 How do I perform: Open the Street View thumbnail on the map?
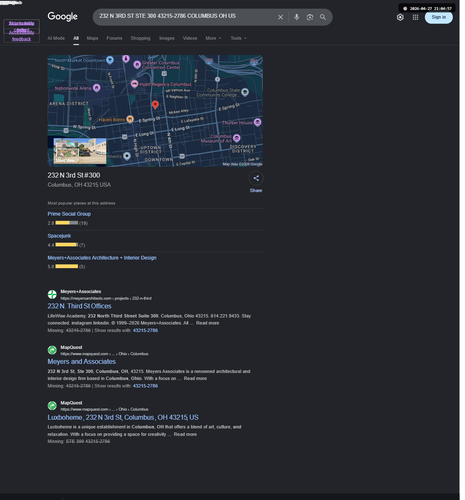(81, 151)
